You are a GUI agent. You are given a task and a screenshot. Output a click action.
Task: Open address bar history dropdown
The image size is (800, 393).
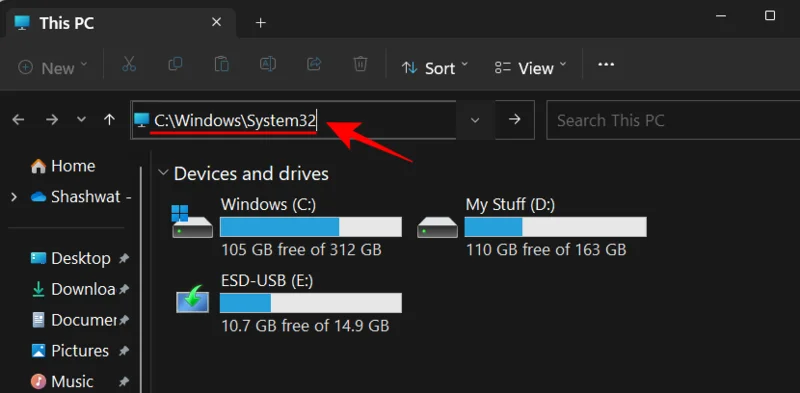tap(475, 120)
